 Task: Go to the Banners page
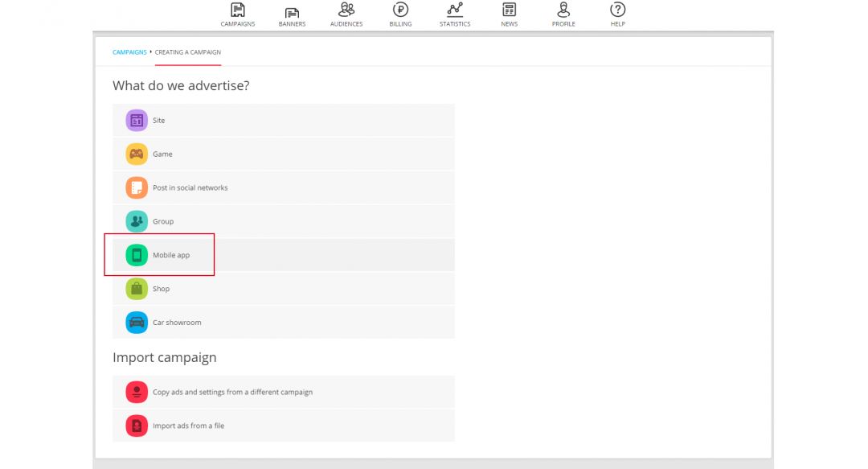pos(292,14)
